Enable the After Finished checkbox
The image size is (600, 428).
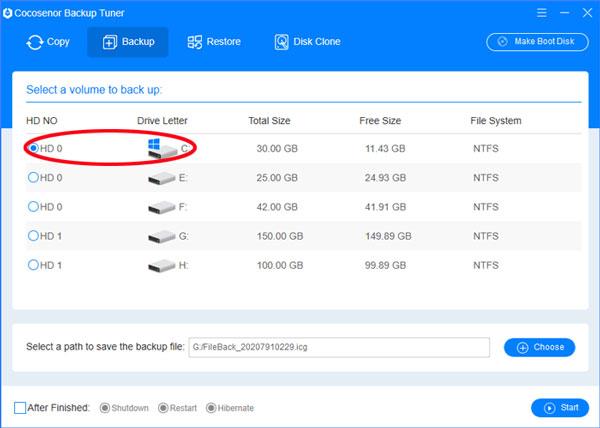[20, 408]
